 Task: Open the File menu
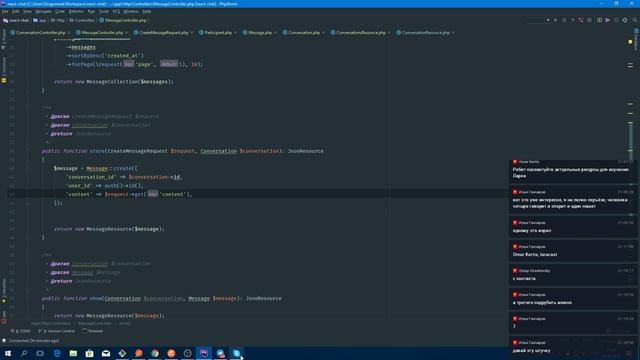click(5, 11)
